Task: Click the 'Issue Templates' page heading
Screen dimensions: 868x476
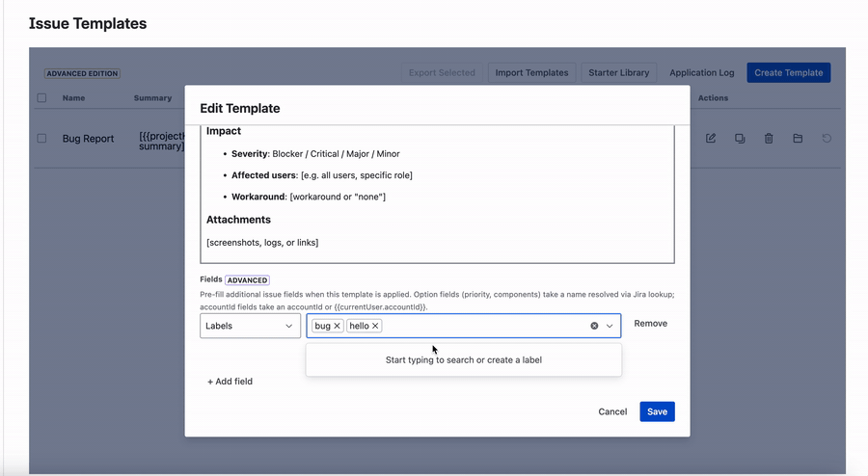Action: point(88,23)
